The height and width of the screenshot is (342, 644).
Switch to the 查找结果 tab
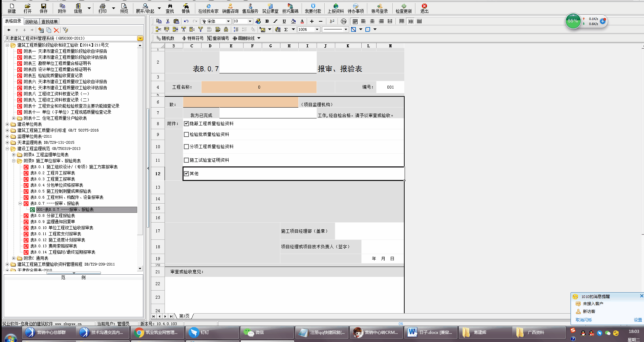tap(49, 22)
